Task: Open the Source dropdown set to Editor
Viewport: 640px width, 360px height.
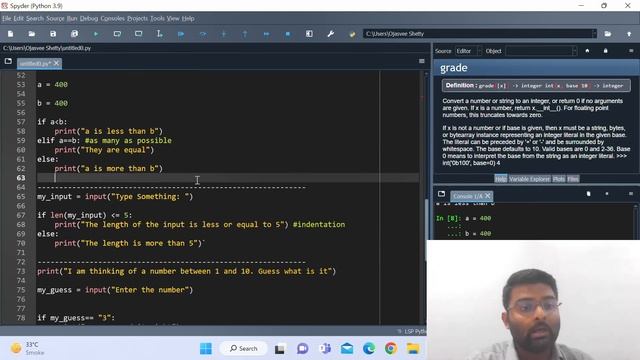Action: pyautogui.click(x=468, y=51)
